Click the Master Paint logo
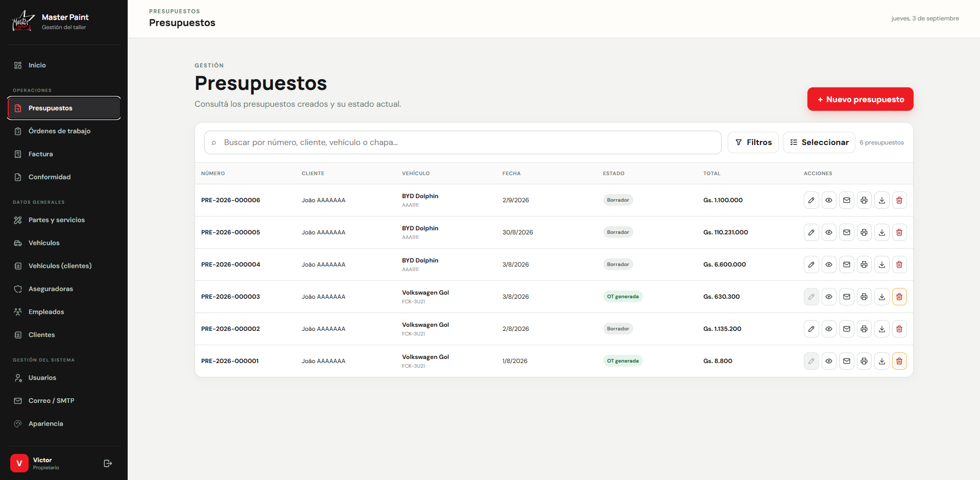This screenshot has width=980, height=480. tap(23, 21)
